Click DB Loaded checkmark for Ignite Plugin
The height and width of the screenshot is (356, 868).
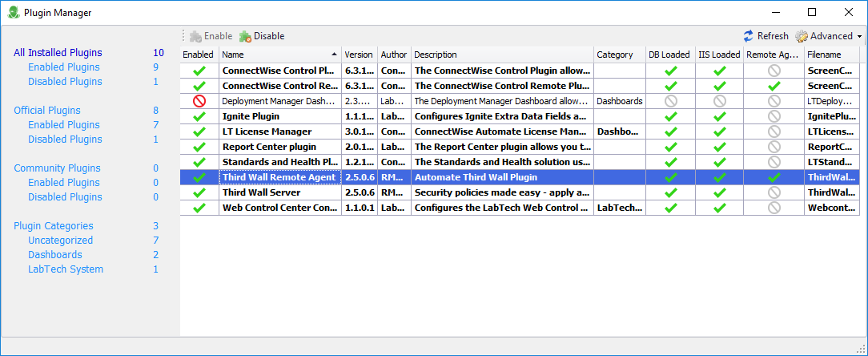pyautogui.click(x=671, y=116)
